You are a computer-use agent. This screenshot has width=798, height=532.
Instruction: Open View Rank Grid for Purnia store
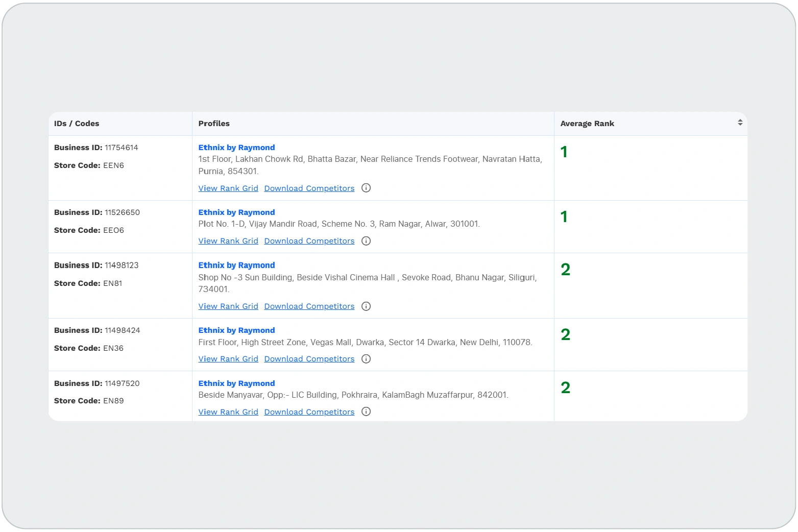(228, 188)
